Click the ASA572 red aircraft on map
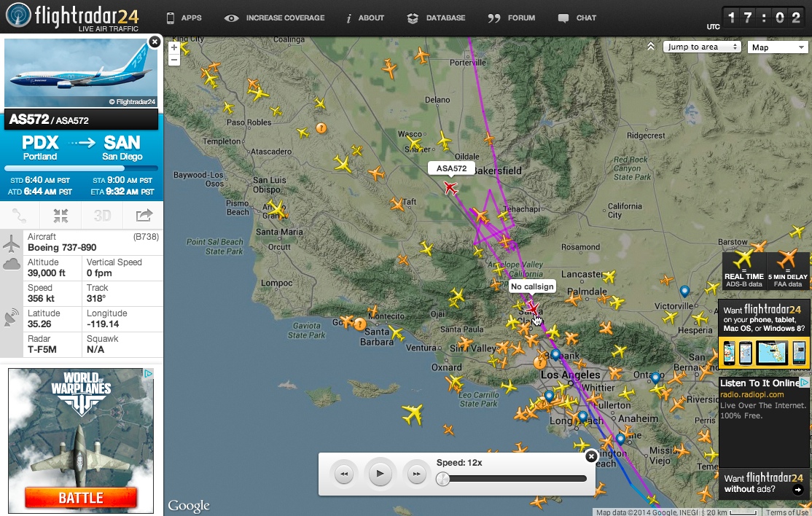Screen dimensions: 812x516 click(x=450, y=188)
